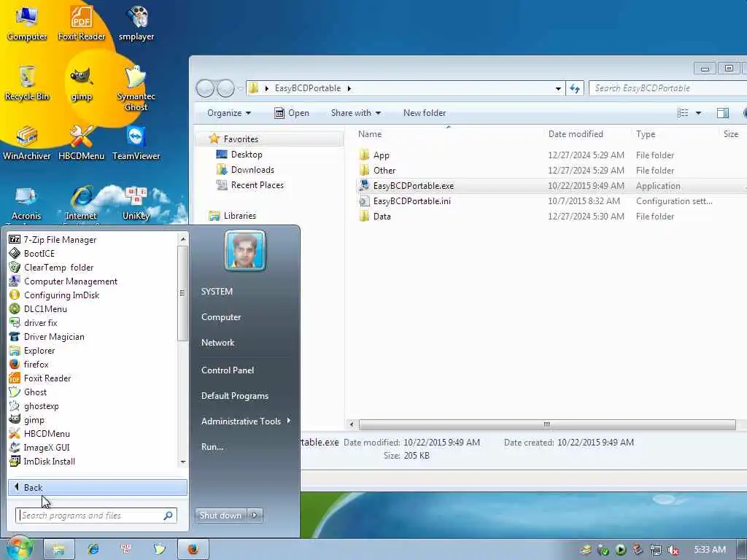
Task: Click the horizontal scrollbar in the file list
Action: [547, 424]
